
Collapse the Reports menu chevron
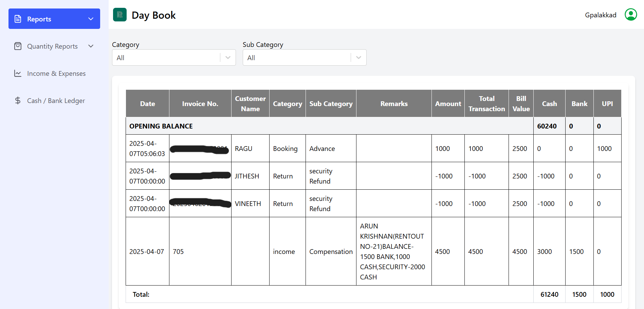point(91,19)
